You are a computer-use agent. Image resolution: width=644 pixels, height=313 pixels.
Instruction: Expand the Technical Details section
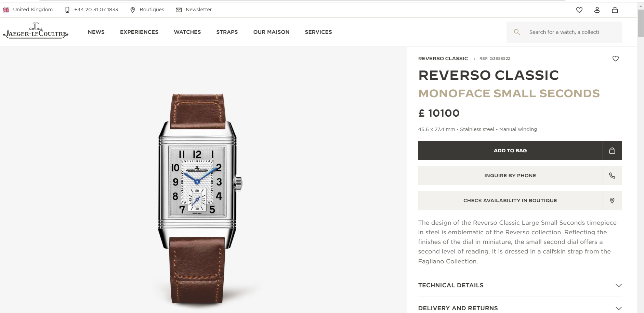tap(520, 285)
